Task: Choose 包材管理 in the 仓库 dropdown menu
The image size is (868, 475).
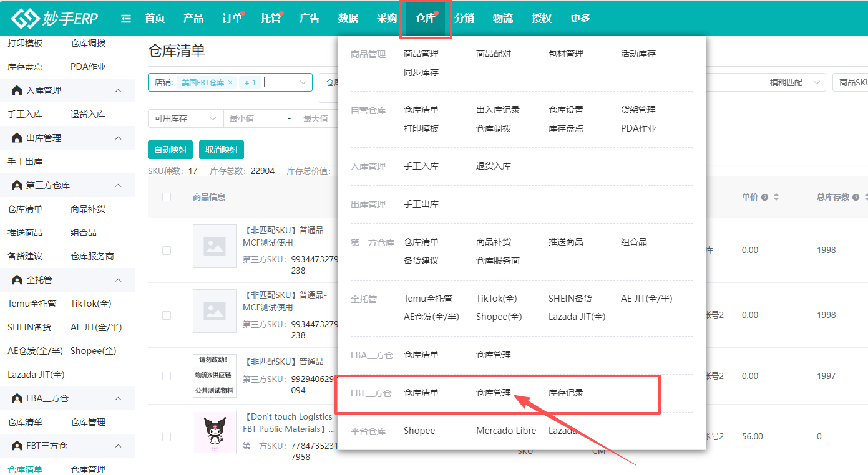Action: point(566,54)
